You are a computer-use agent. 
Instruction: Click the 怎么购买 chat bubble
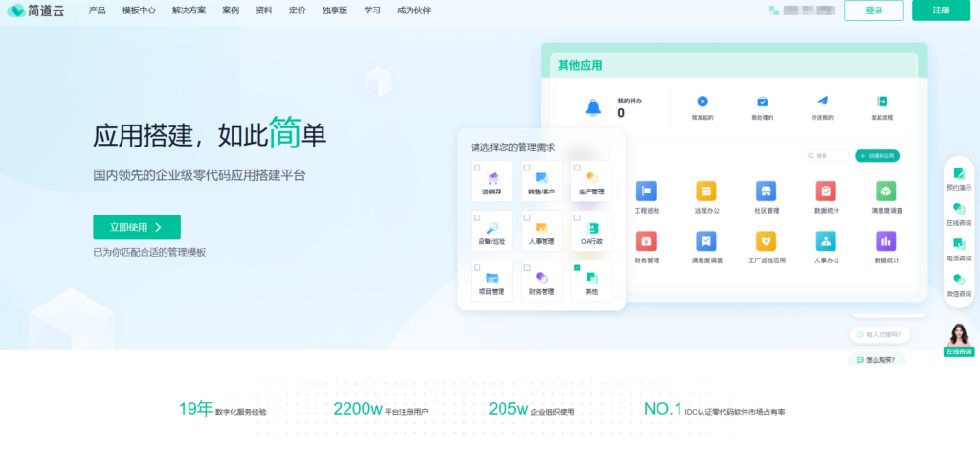coord(878,360)
